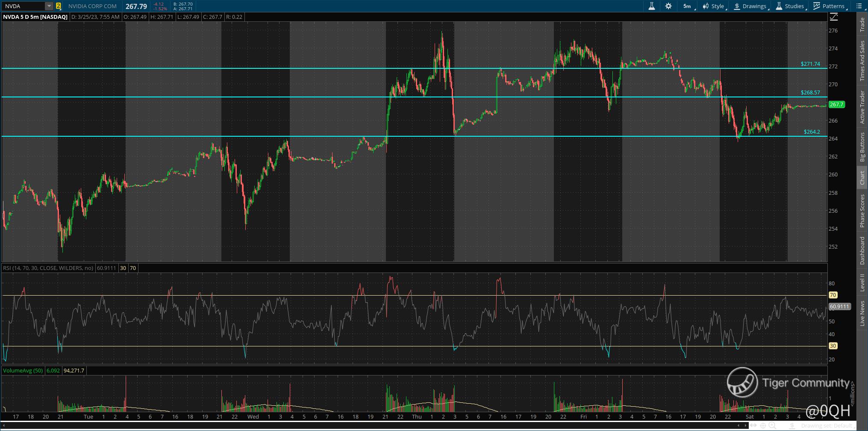Screen dimensions: 868x431
Task: Click the left arrow on the bottom scrollbar
Action: pos(739,425)
